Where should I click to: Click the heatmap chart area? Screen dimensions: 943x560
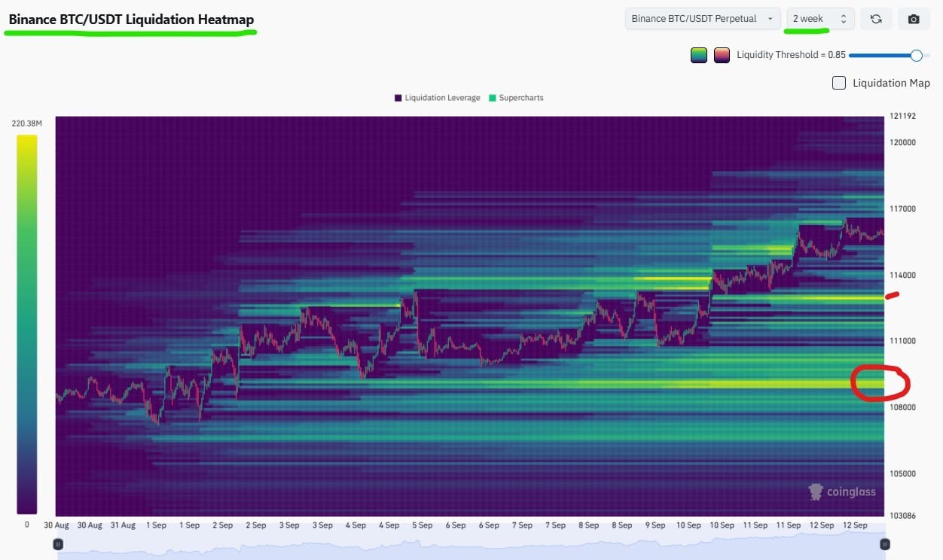click(x=469, y=316)
